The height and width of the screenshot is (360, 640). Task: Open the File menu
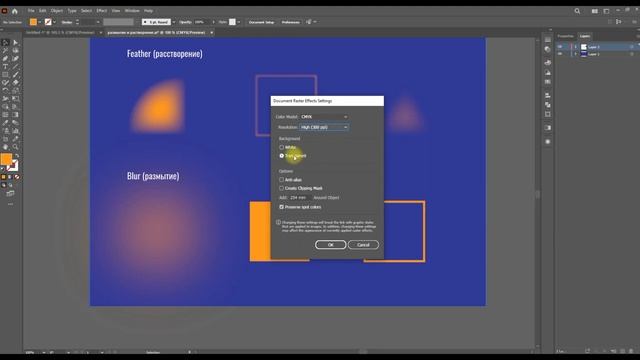pyautogui.click(x=31, y=11)
